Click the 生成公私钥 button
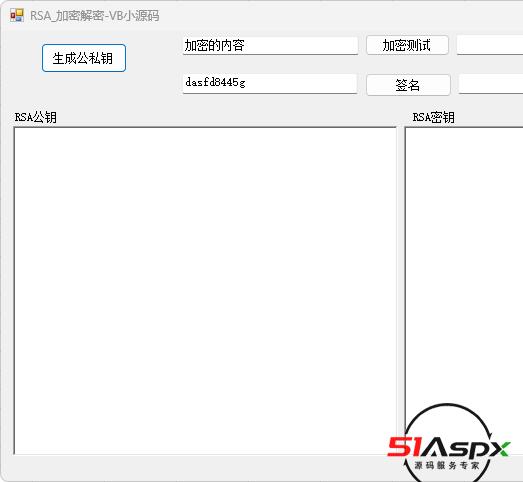Viewport: 523px width, 482px height. click(x=84, y=58)
